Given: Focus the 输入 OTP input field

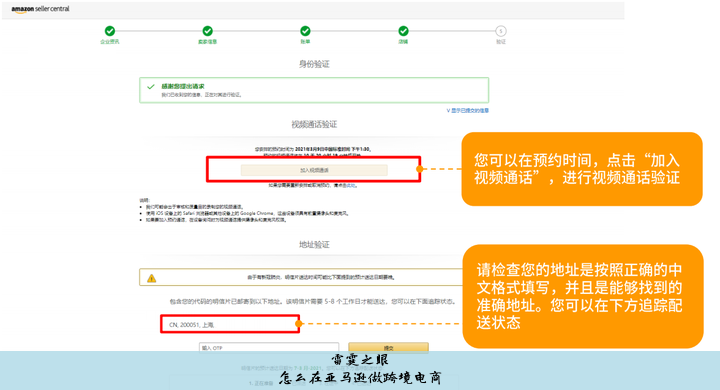Looking at the screenshot, I should coord(269,348).
